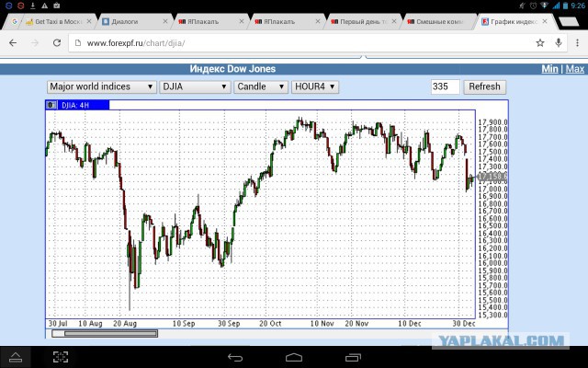Viewport: 588px width, 368px height.
Task: Click the 17,900.0 price axis label
Action: click(x=492, y=122)
